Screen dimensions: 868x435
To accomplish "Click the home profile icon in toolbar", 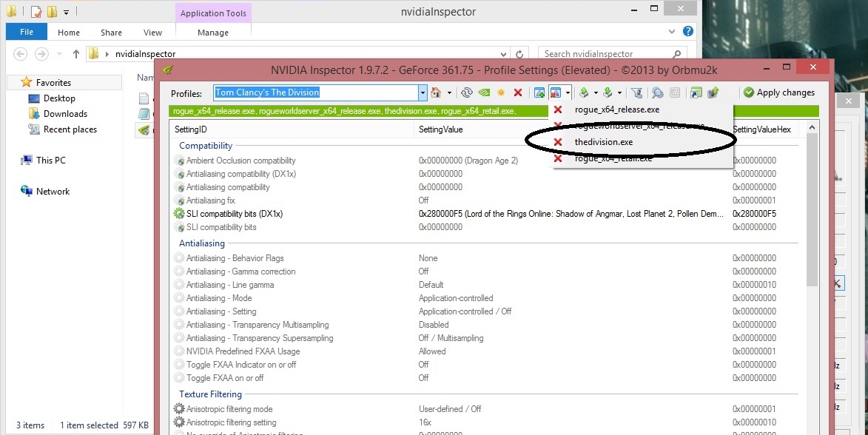I will pyautogui.click(x=436, y=92).
